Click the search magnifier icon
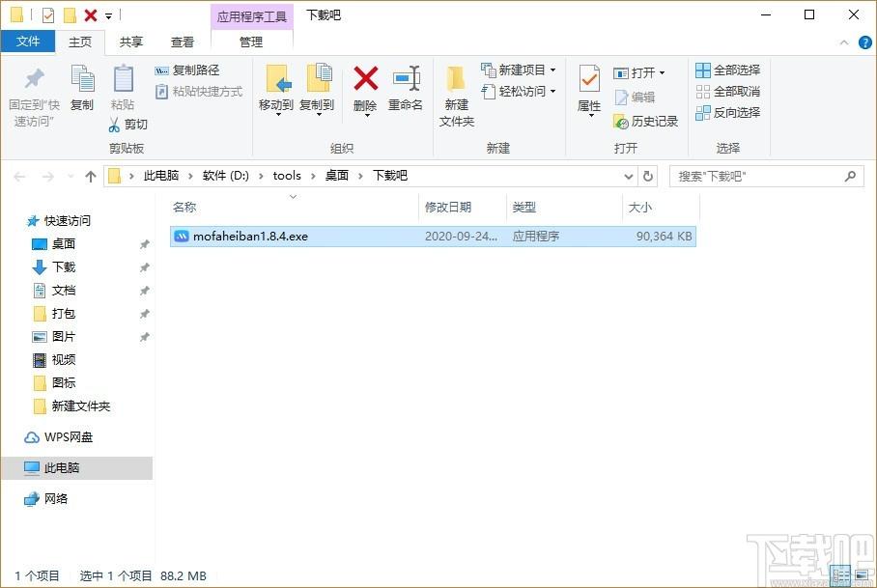877x588 pixels. (850, 177)
